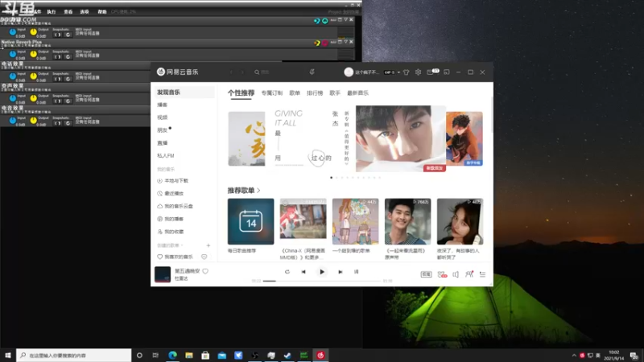The height and width of the screenshot is (362, 644).
Task: Open 朋友 in the sidebar
Action: pyautogui.click(x=163, y=130)
